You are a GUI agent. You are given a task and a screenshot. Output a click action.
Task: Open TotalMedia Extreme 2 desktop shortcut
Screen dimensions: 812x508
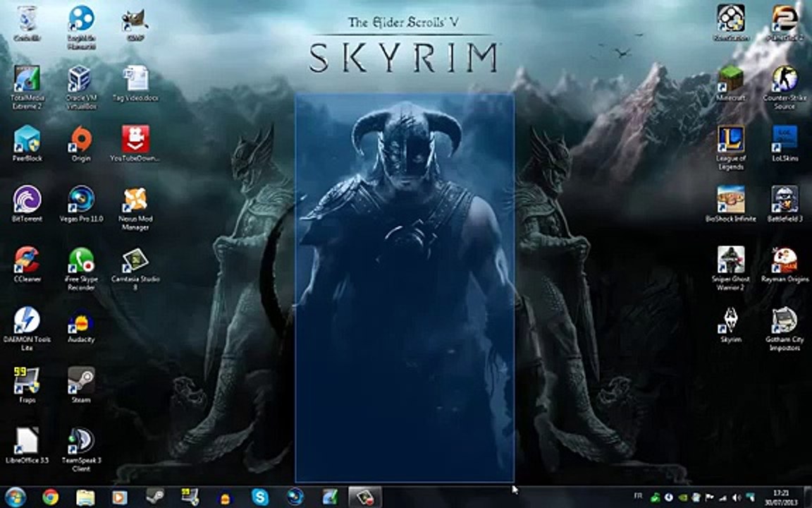pyautogui.click(x=27, y=87)
